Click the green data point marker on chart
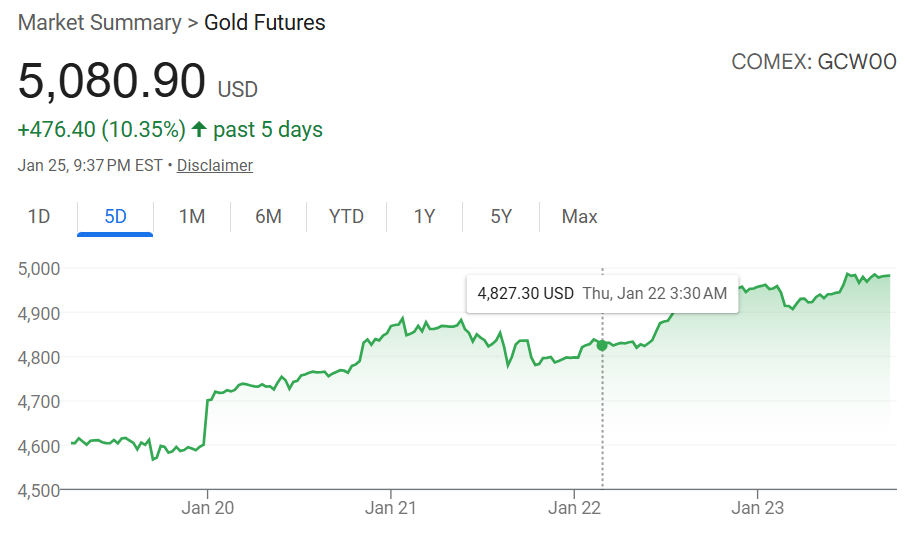906x537 pixels. pos(602,345)
